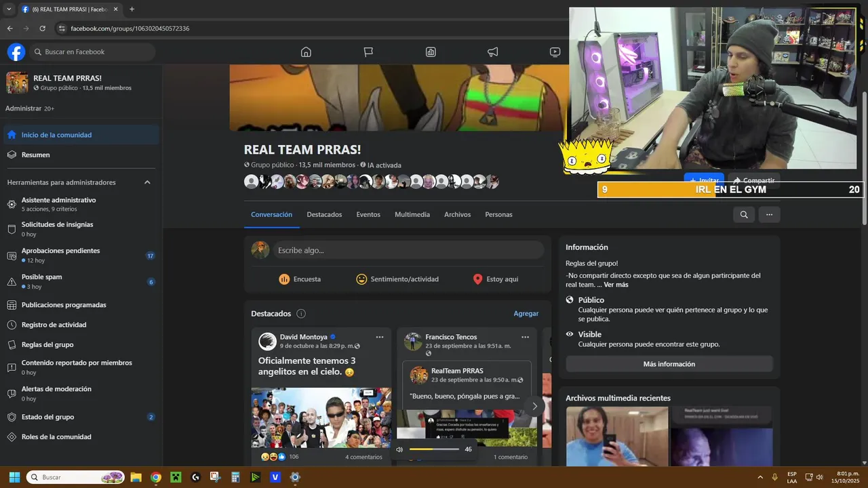The image size is (868, 488).
Task: Open Posible spam
Action: (x=80, y=281)
